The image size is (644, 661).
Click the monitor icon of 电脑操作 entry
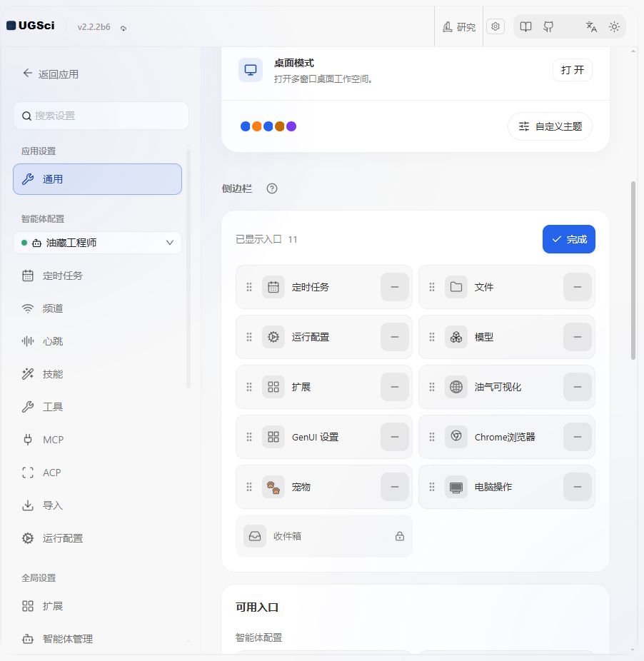pyautogui.click(x=456, y=487)
